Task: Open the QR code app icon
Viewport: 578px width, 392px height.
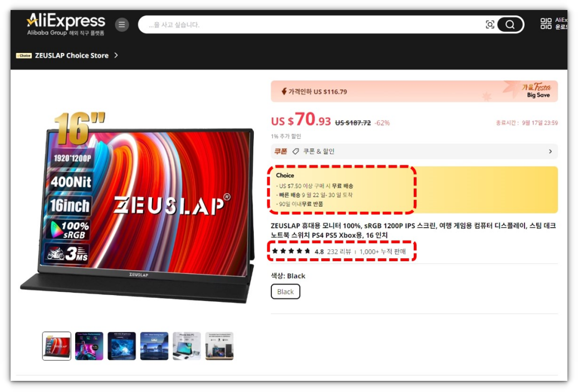Action: coord(546,23)
